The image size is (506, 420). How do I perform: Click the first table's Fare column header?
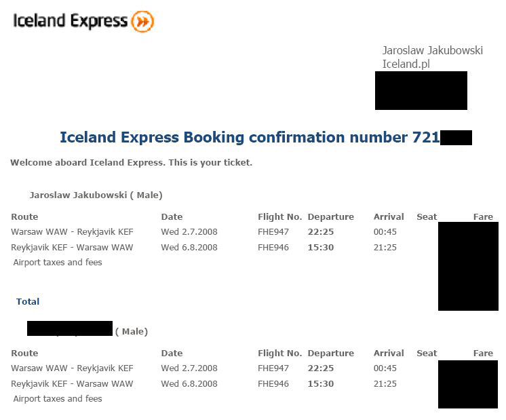483,216
